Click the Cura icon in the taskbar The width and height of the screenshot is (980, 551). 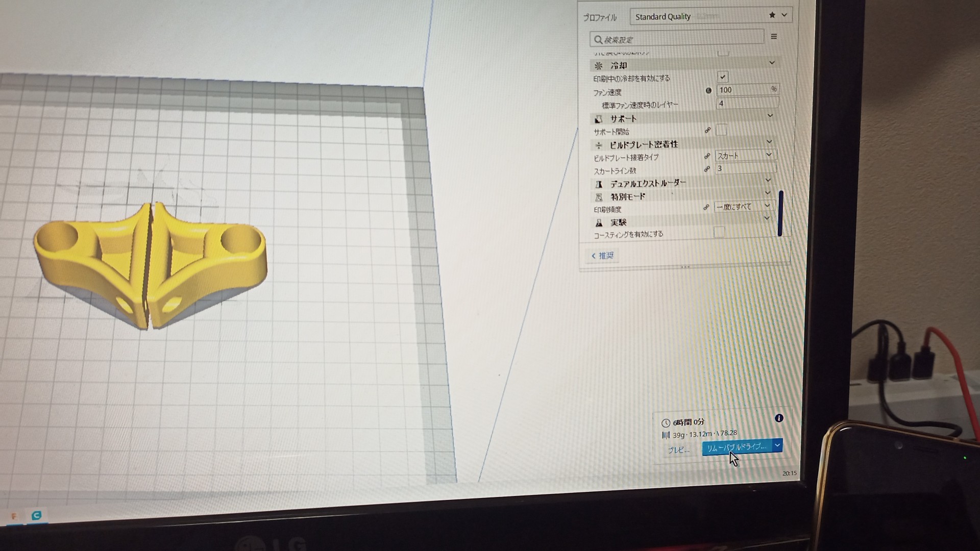click(36, 516)
